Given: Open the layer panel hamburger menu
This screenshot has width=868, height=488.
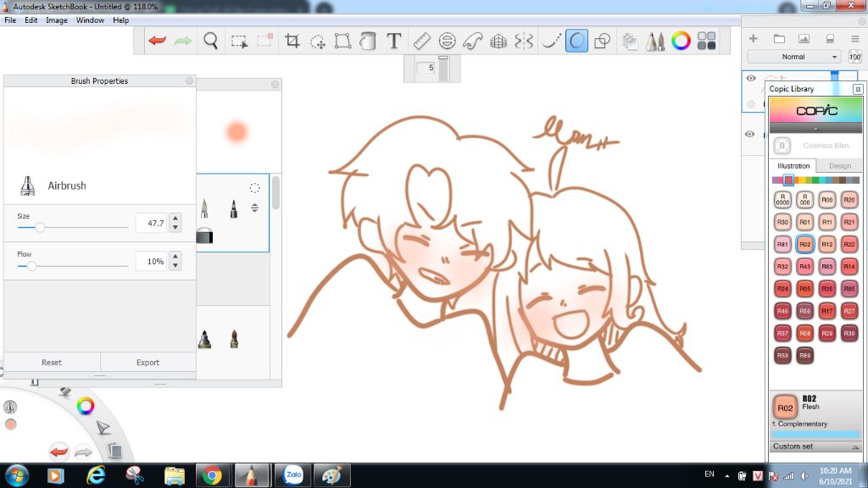Looking at the screenshot, I should point(855,39).
